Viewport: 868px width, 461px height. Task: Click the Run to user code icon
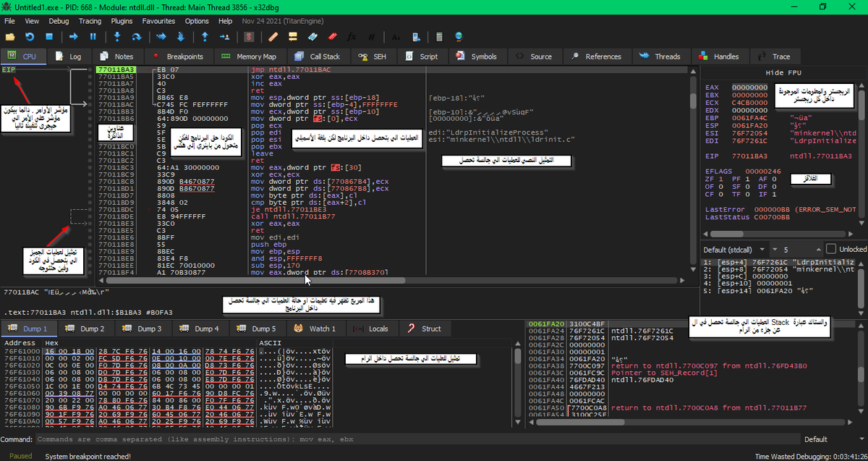pyautogui.click(x=224, y=36)
